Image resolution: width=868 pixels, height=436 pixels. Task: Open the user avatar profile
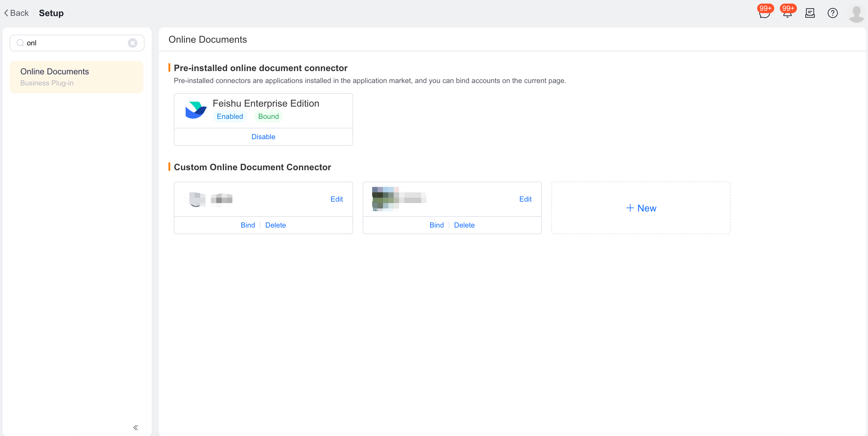(x=856, y=13)
